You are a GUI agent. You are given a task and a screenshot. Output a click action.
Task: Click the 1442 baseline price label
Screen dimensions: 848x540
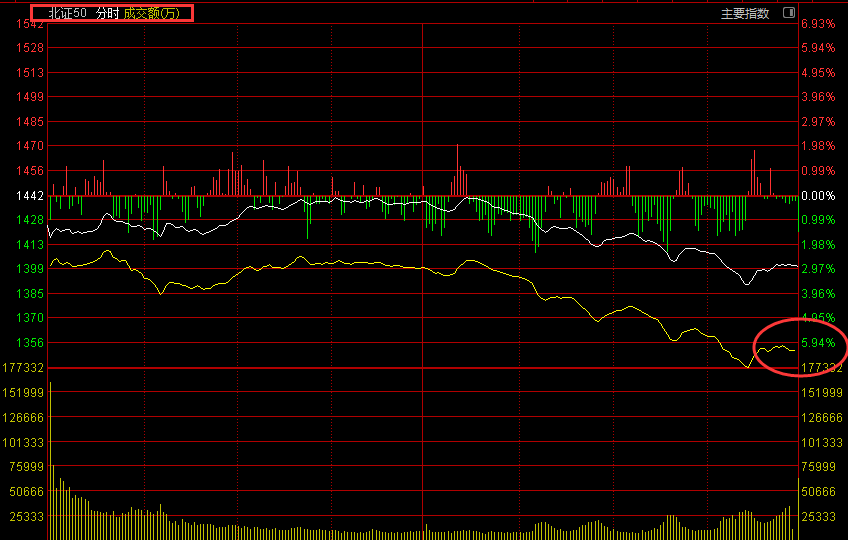pyautogui.click(x=30, y=195)
